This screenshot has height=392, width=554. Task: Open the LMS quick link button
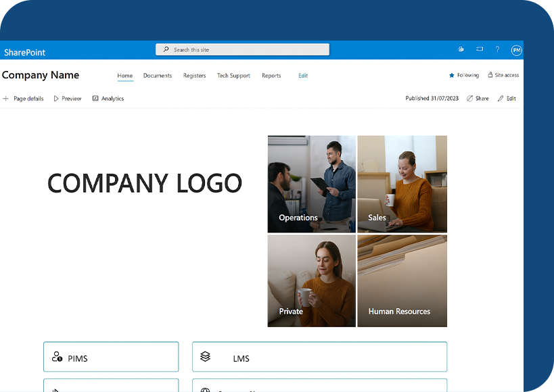(x=319, y=357)
